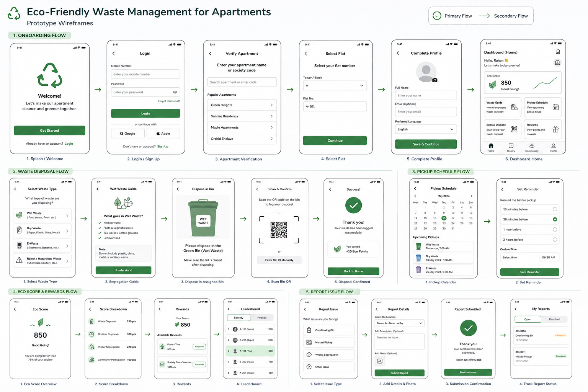Open Pickup Schedule calendar card

coord(543,107)
